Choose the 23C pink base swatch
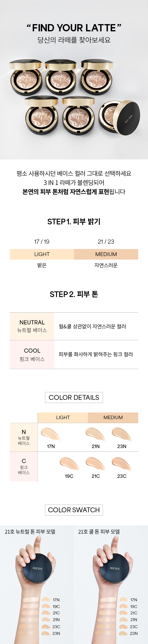The height and width of the screenshot is (644, 148). tap(122, 464)
